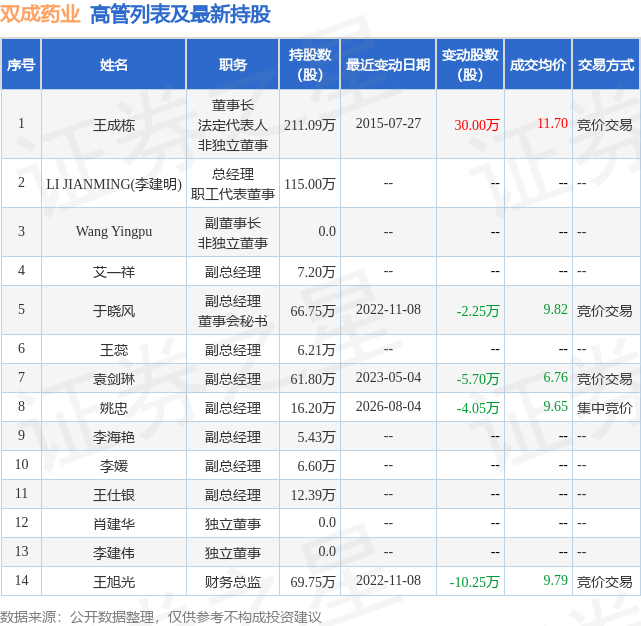
Task: Click the 6.21万 shareholding value
Action: pos(316,350)
